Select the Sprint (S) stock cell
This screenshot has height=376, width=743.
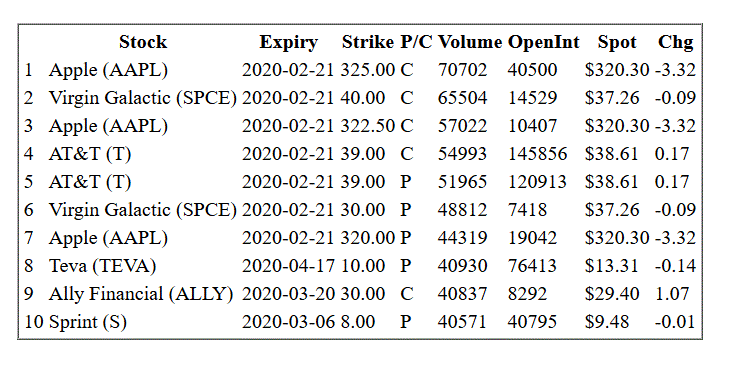[88, 321]
